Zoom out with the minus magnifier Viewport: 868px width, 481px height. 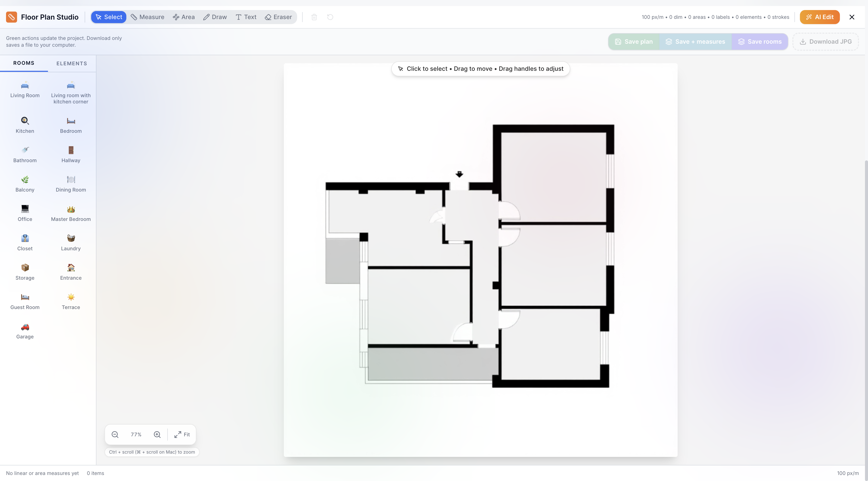(x=115, y=435)
